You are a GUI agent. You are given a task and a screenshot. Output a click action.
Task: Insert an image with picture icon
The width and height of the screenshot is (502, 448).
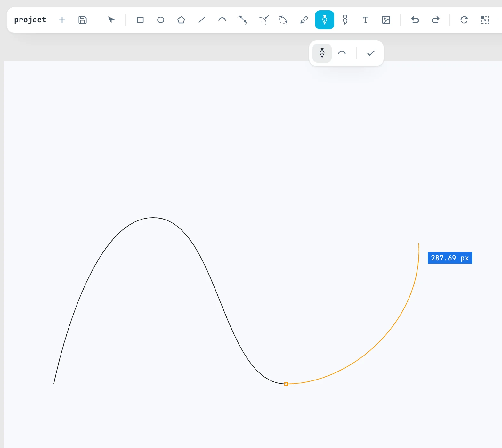point(386,20)
